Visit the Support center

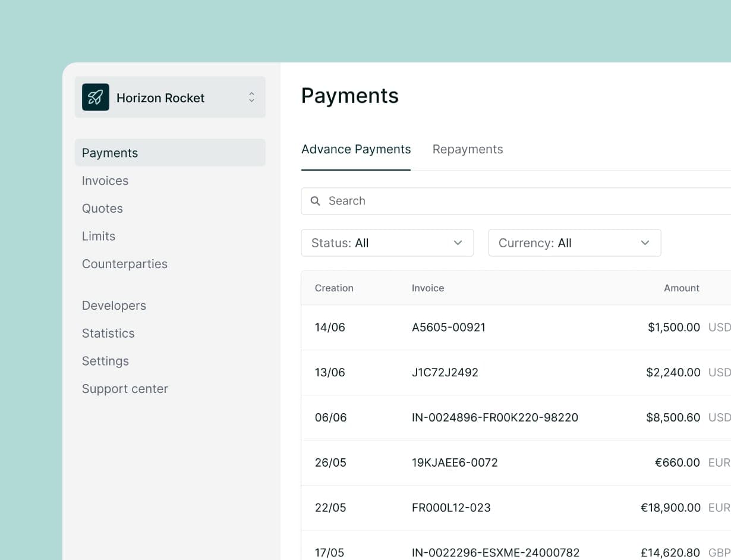click(x=125, y=389)
